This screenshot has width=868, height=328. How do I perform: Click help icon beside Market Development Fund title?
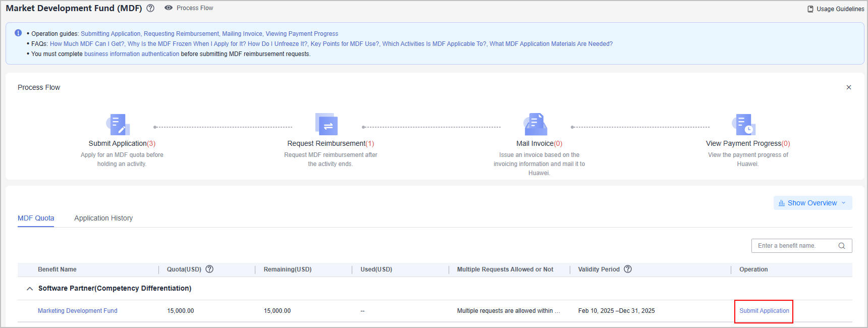pyautogui.click(x=150, y=8)
